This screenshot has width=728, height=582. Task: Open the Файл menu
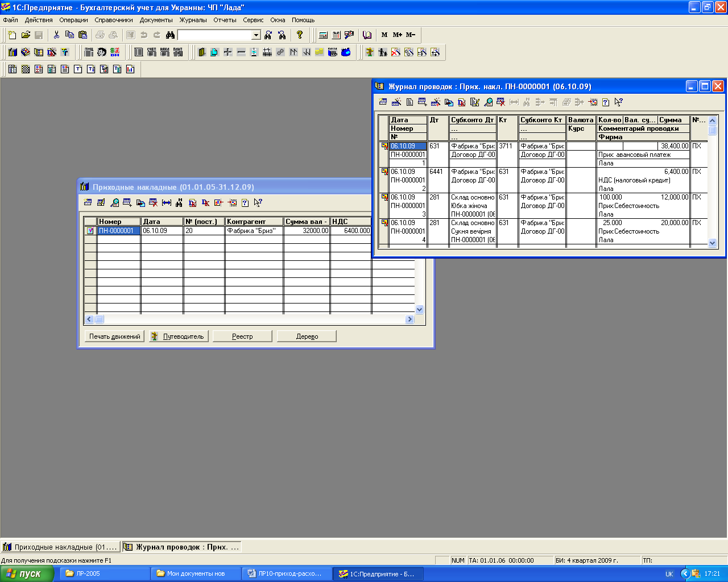[x=10, y=20]
